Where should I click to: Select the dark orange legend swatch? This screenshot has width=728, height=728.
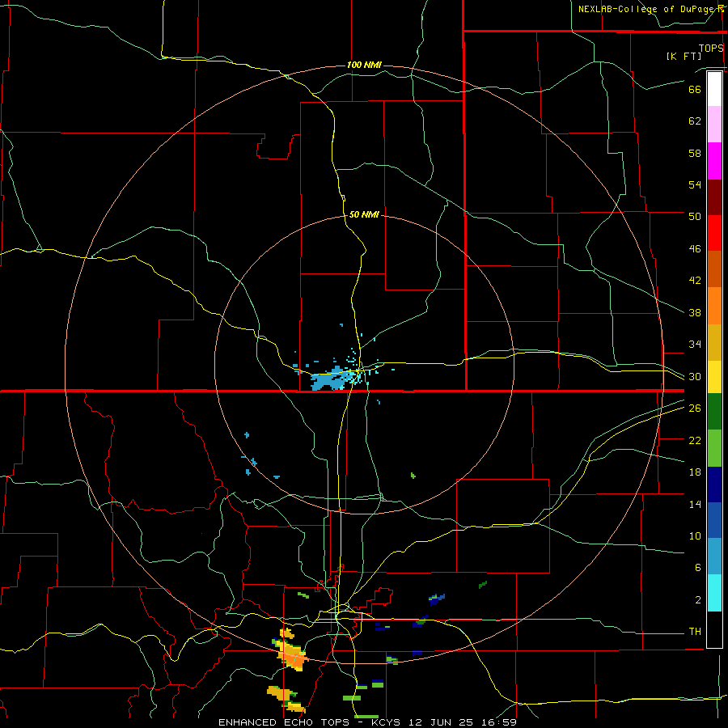pyautogui.click(x=714, y=269)
